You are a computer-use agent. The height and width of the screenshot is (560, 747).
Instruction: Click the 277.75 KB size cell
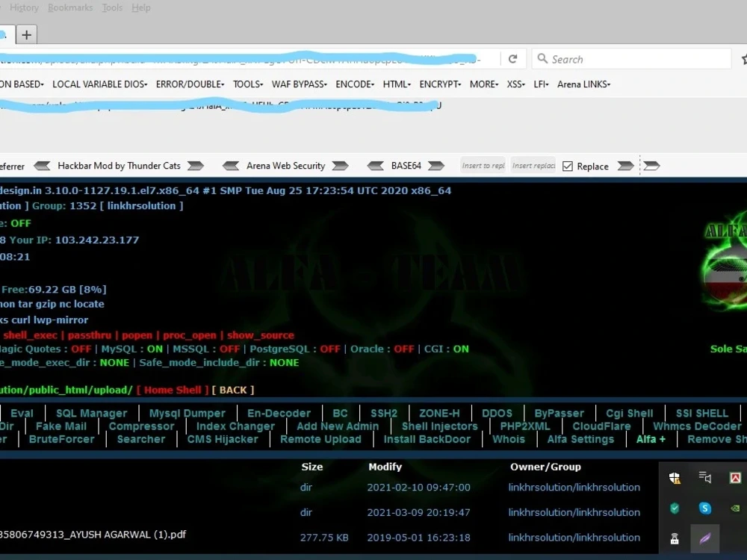(x=324, y=538)
